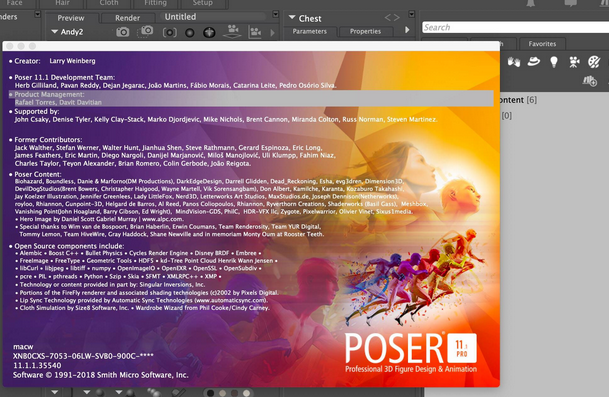Open the Properties tab
This screenshot has height=397, width=609.
click(x=365, y=31)
